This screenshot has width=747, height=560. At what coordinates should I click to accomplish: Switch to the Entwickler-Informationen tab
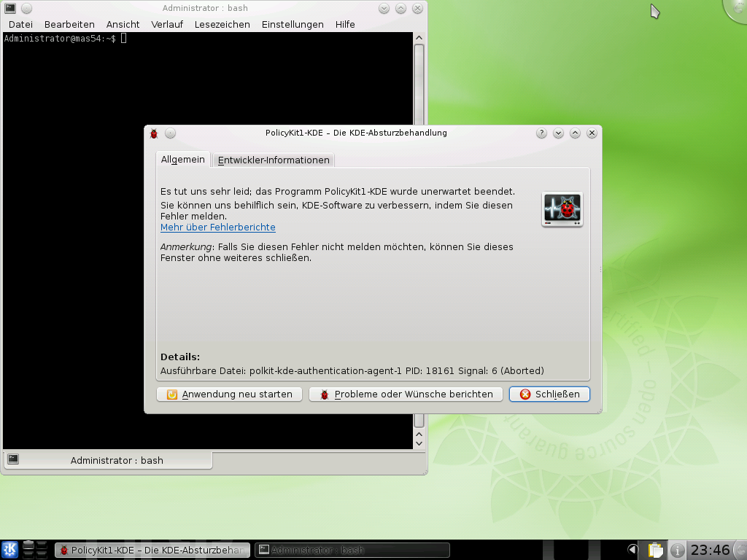pos(274,160)
